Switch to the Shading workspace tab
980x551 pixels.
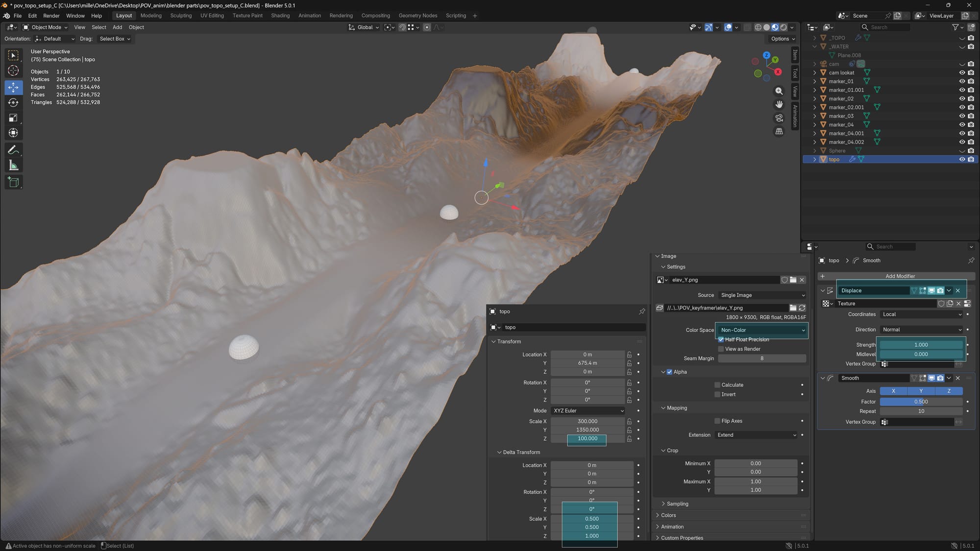(x=280, y=16)
